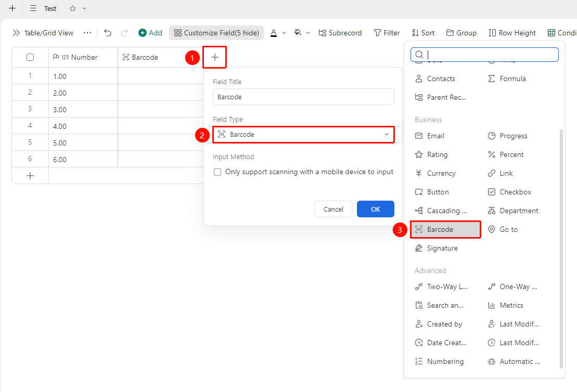Open Customize Field settings

(216, 33)
